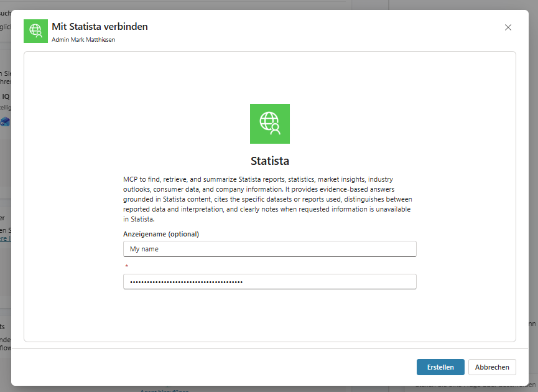Click the Anzeigename (optional) label

pyautogui.click(x=161, y=234)
